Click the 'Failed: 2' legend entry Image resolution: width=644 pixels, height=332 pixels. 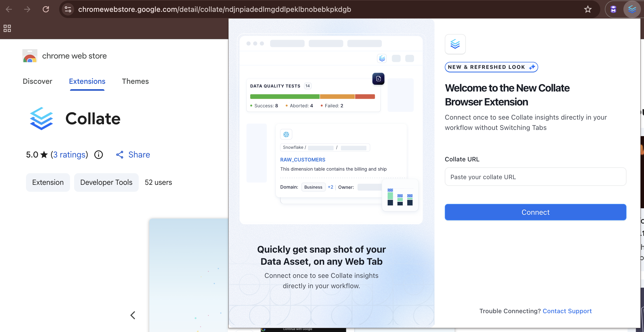click(x=332, y=106)
